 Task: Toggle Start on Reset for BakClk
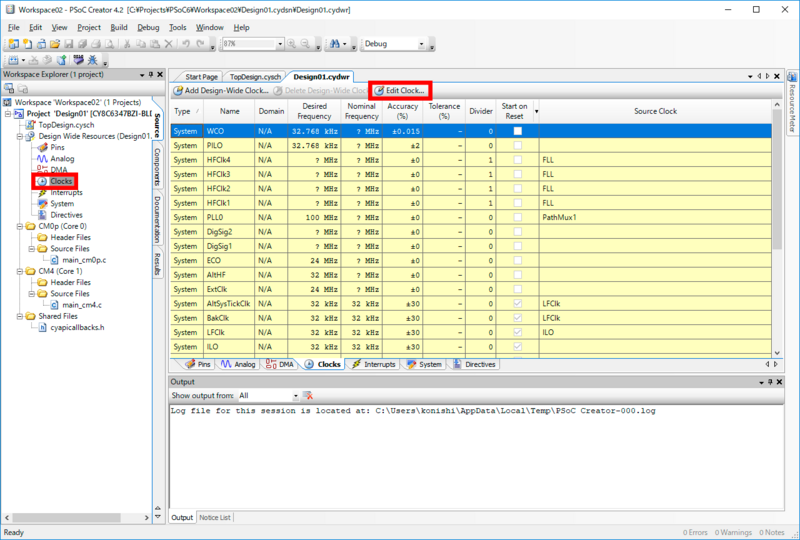tap(517, 318)
